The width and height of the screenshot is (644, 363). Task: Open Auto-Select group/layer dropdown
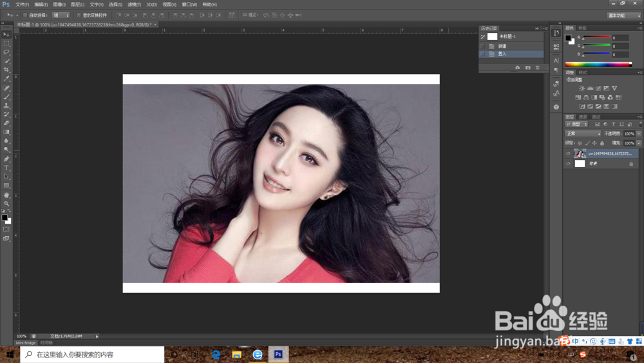tap(61, 15)
